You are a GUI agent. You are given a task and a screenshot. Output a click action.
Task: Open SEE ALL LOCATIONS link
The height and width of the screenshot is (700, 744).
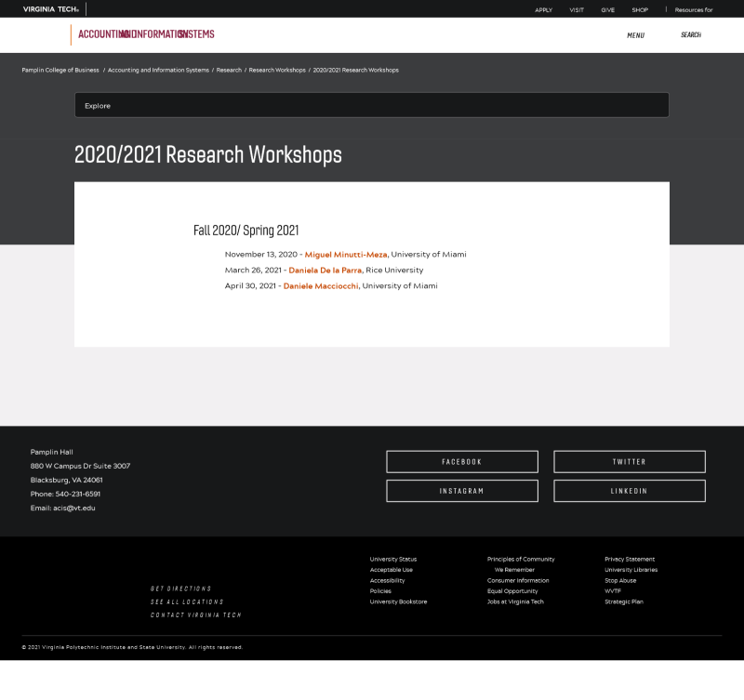pyautogui.click(x=187, y=601)
